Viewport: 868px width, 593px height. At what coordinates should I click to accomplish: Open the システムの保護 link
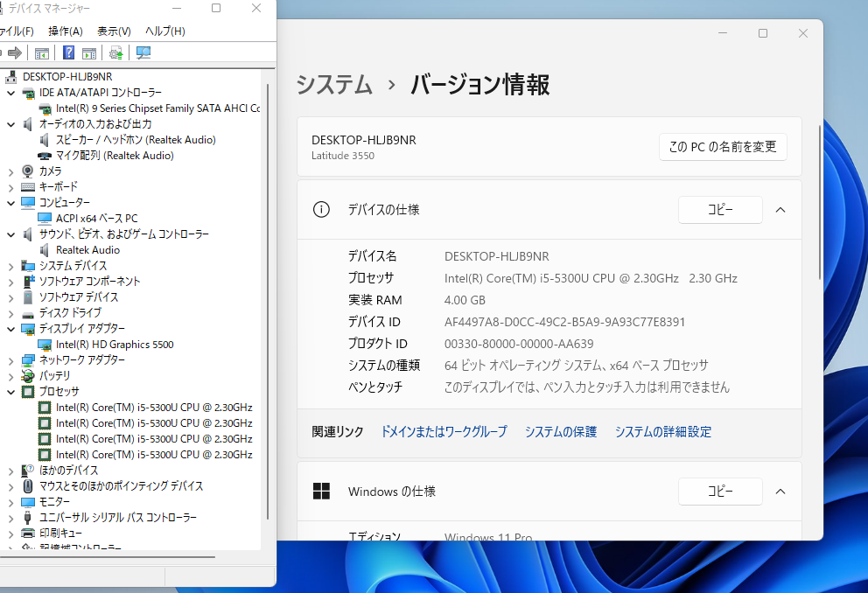click(561, 431)
